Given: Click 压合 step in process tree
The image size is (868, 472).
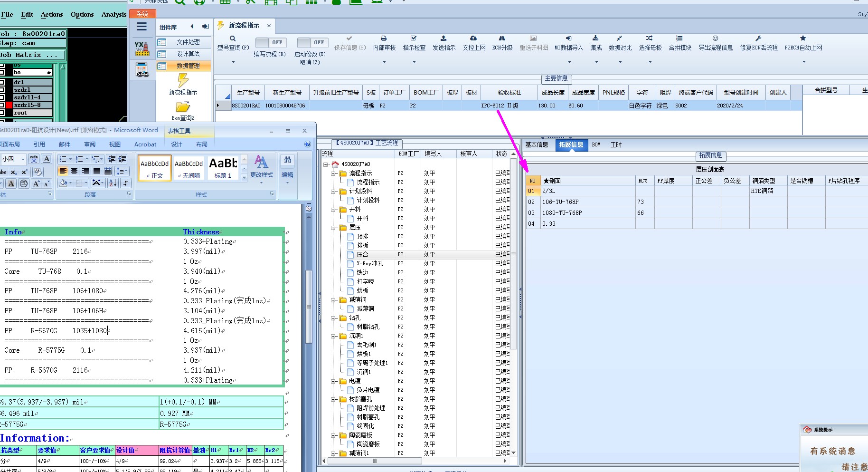Looking at the screenshot, I should 362,255.
